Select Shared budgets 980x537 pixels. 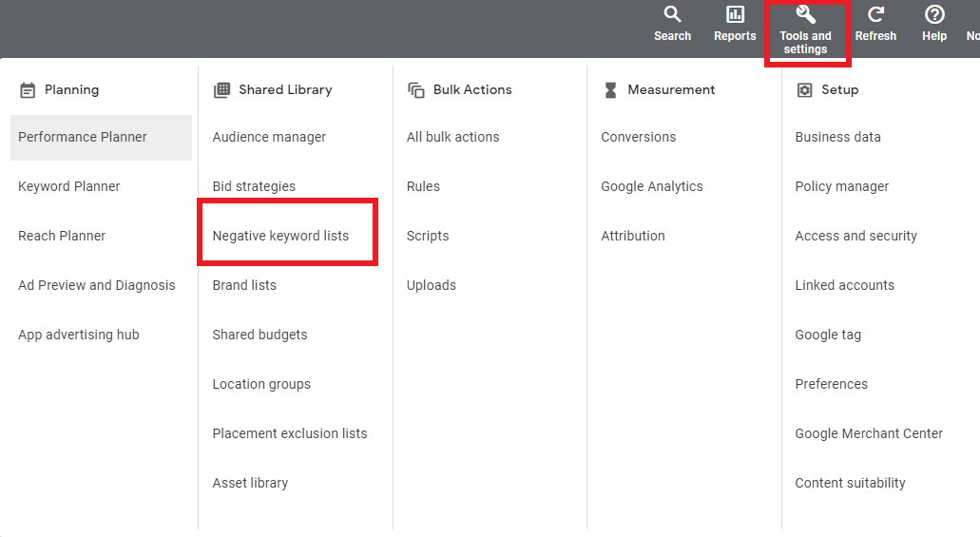tap(260, 335)
